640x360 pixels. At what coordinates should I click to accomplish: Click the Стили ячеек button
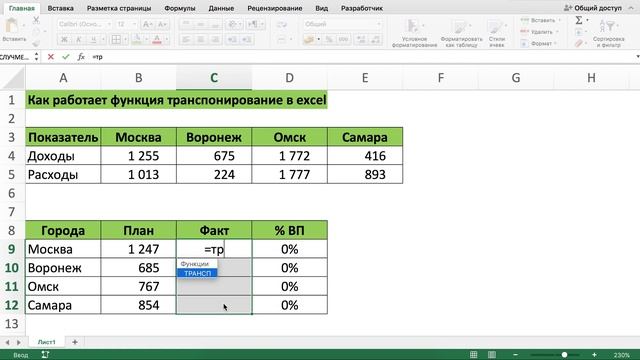pos(496,33)
